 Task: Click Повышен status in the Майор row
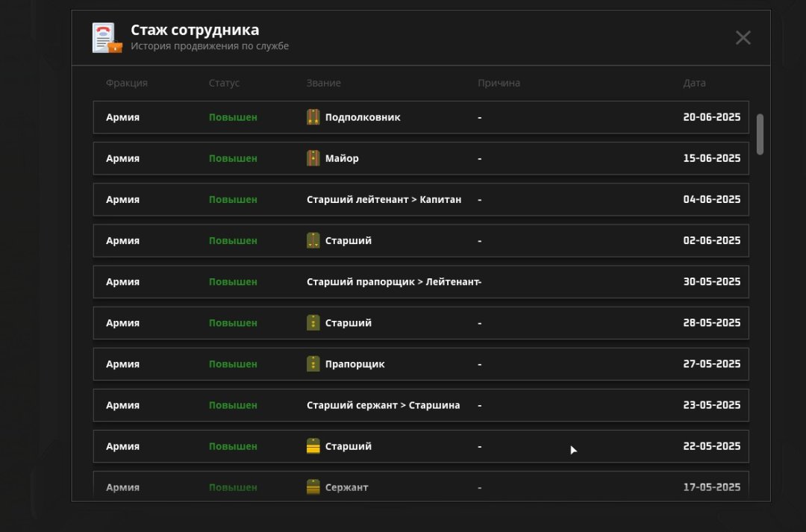(233, 158)
